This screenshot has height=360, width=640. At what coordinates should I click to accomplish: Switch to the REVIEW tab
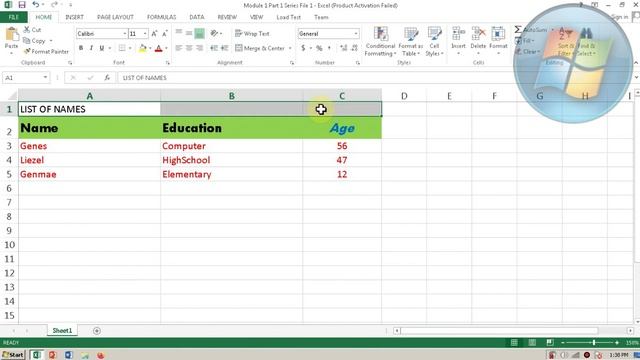227,17
